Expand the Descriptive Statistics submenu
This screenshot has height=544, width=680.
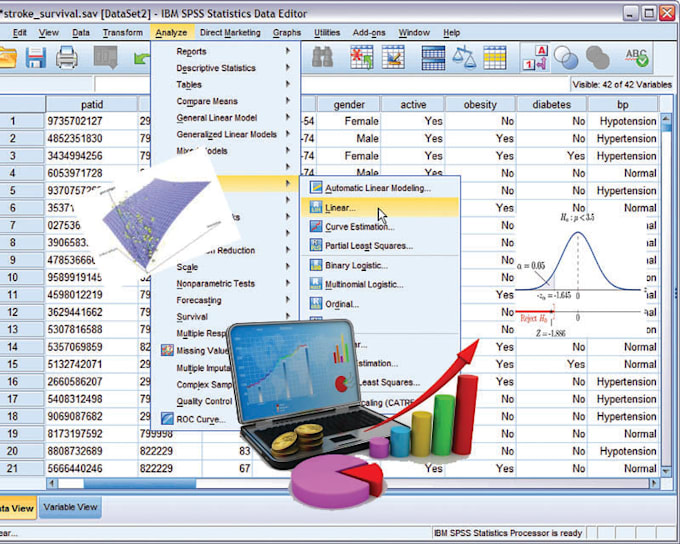226,68
